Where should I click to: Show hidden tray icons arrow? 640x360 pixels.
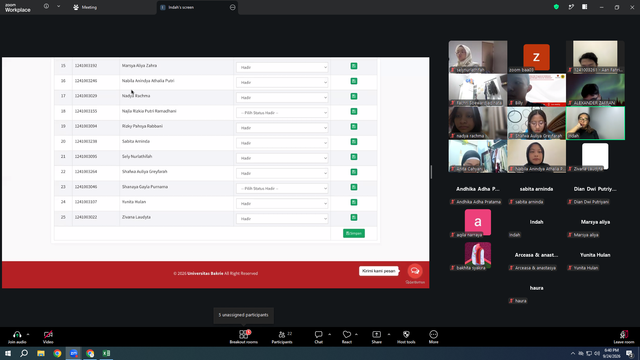click(x=573, y=353)
